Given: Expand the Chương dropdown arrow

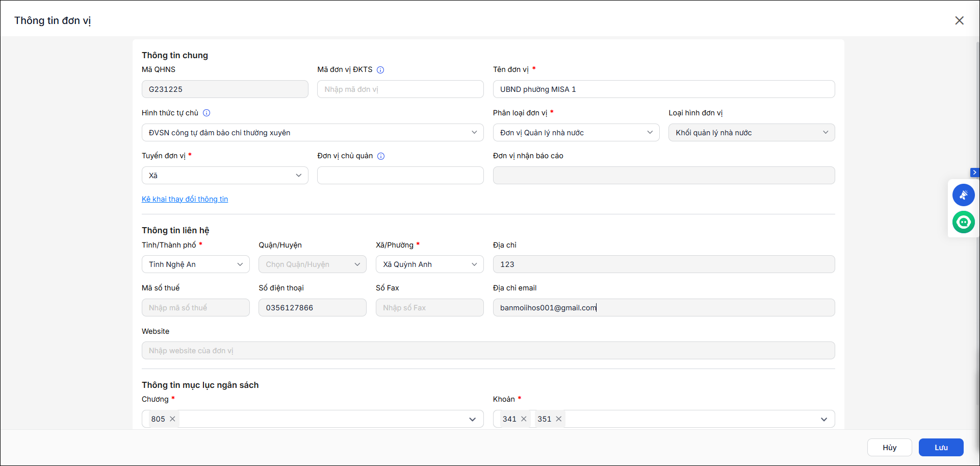Looking at the screenshot, I should [473, 420].
